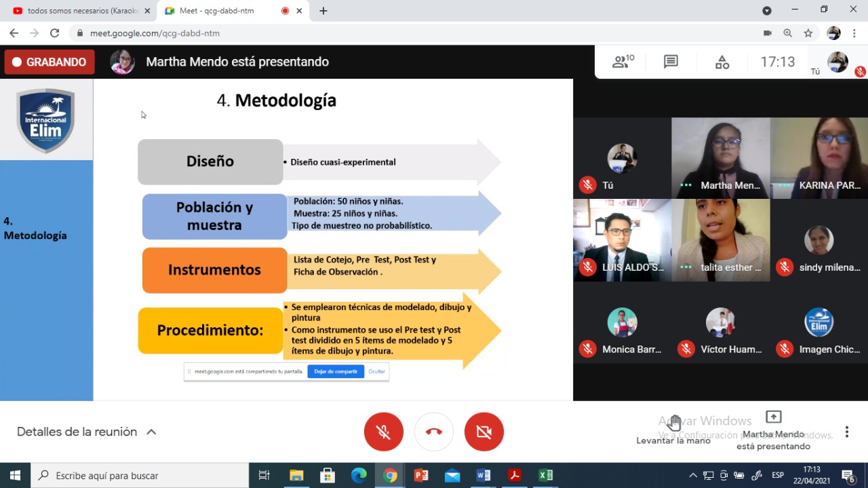Go forward in browser history
Viewport: 868px width, 488px height.
click(34, 33)
